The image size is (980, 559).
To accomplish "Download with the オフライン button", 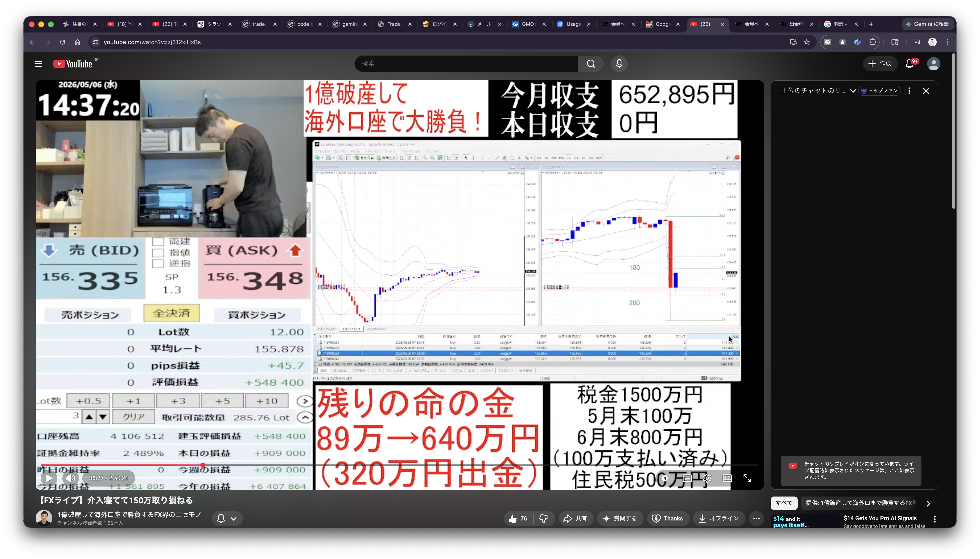I will [x=719, y=518].
